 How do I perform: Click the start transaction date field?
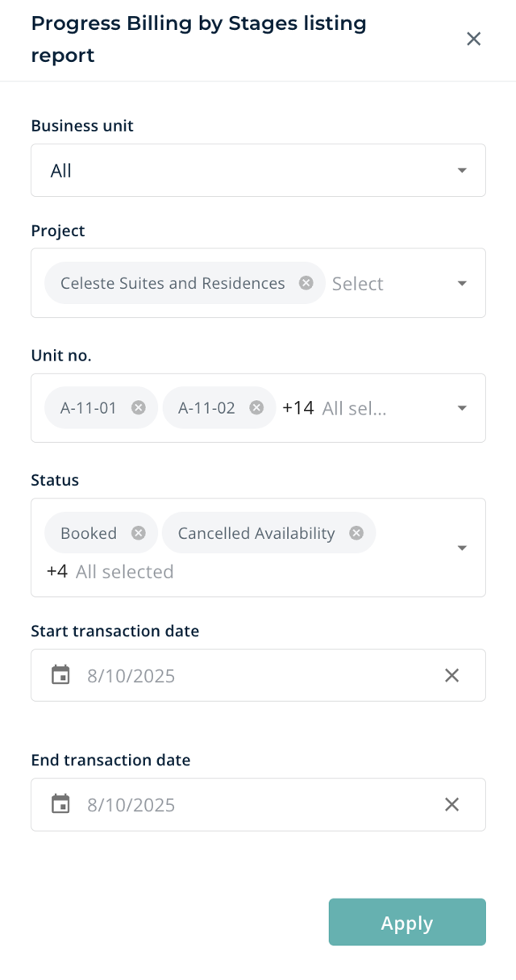pos(242,675)
